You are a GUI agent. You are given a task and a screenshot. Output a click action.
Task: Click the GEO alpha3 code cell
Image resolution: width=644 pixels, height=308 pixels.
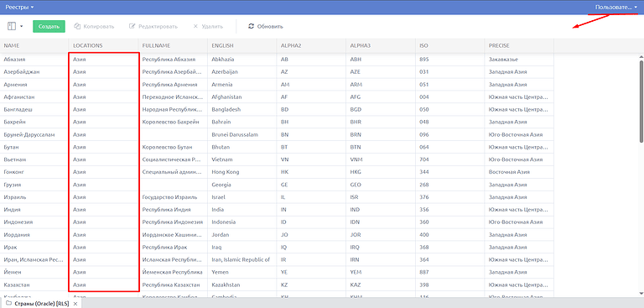point(381,185)
